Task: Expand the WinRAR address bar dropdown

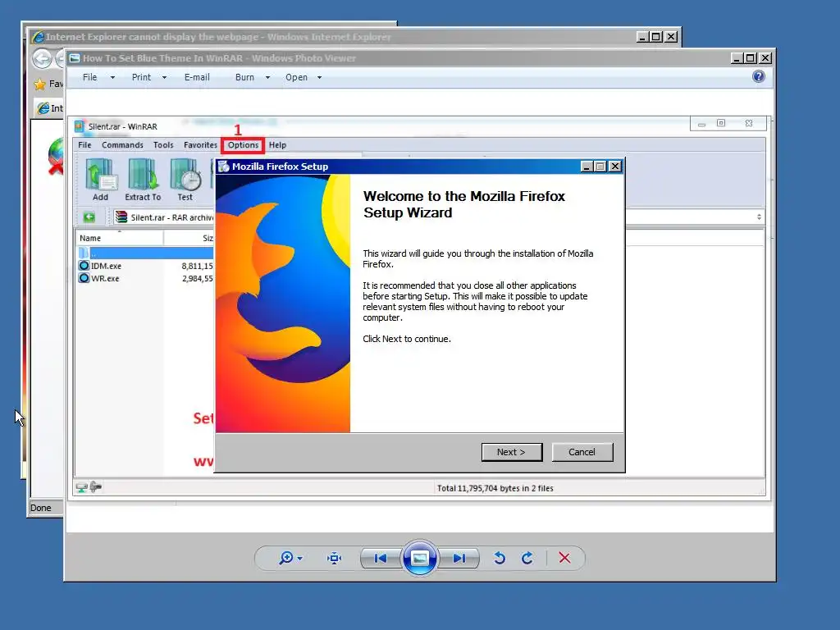Action: (x=759, y=217)
